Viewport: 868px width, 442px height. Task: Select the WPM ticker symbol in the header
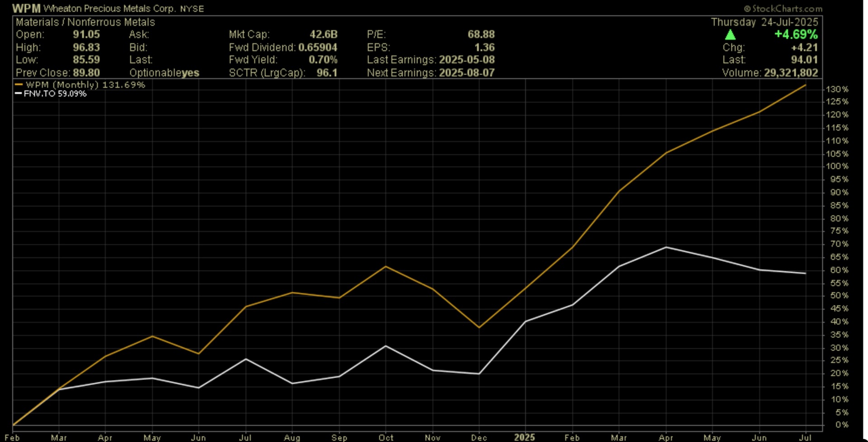[26, 9]
